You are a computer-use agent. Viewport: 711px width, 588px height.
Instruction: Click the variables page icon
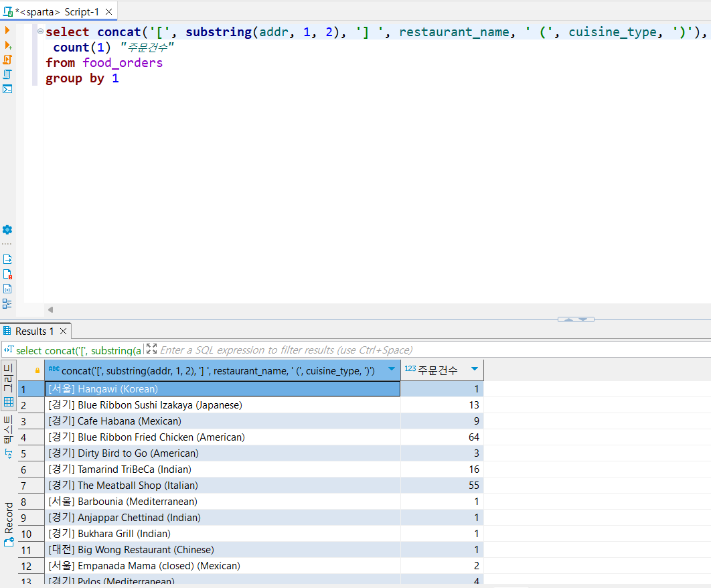(7, 289)
